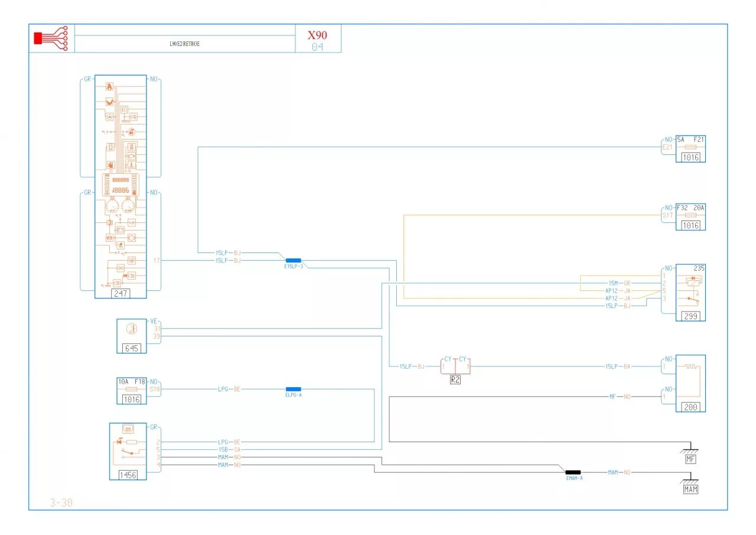756x535 pixels.
Task: Click the 1016 label under fuse F18
Action: click(x=131, y=400)
